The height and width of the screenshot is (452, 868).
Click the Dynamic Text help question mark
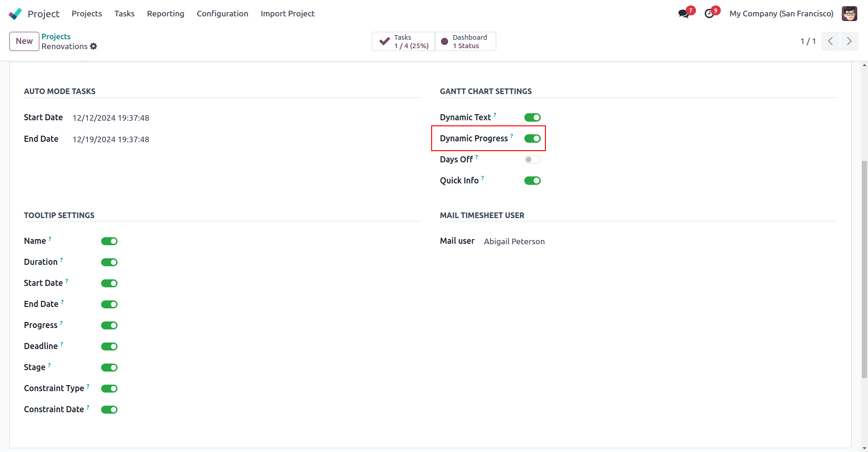point(495,115)
